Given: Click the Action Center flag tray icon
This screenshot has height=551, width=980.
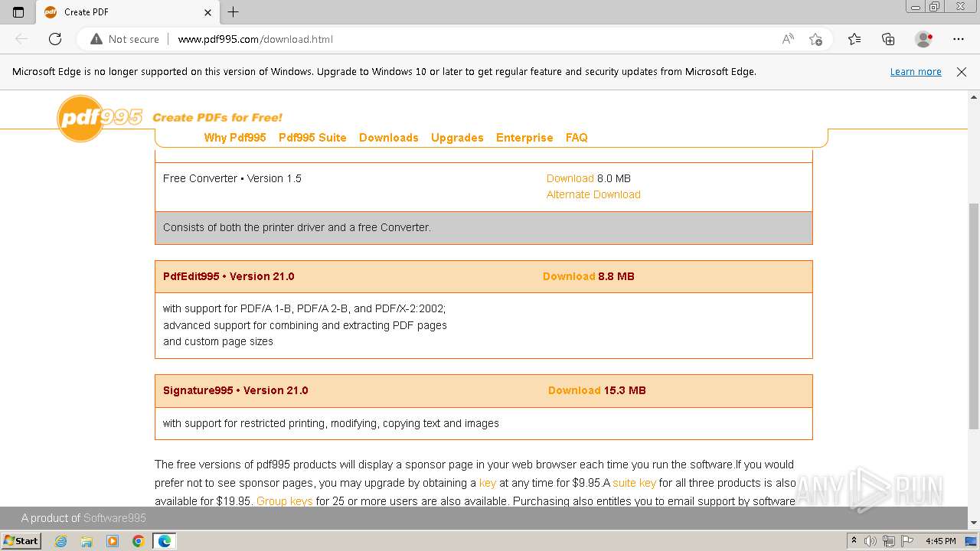Looking at the screenshot, I should [x=906, y=541].
